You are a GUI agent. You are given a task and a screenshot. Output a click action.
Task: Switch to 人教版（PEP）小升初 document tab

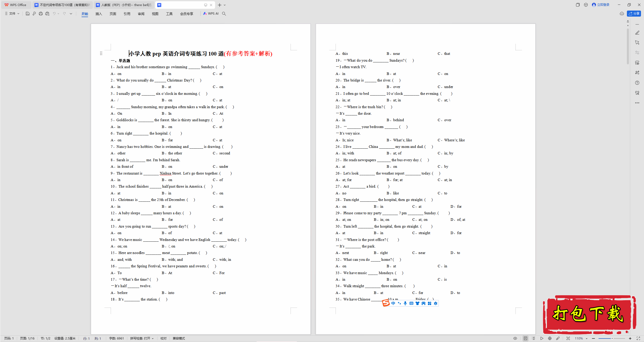tap(124, 5)
